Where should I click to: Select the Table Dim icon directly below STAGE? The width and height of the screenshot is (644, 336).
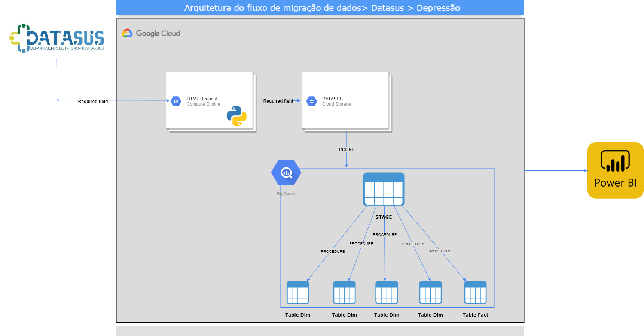pyautogui.click(x=387, y=293)
